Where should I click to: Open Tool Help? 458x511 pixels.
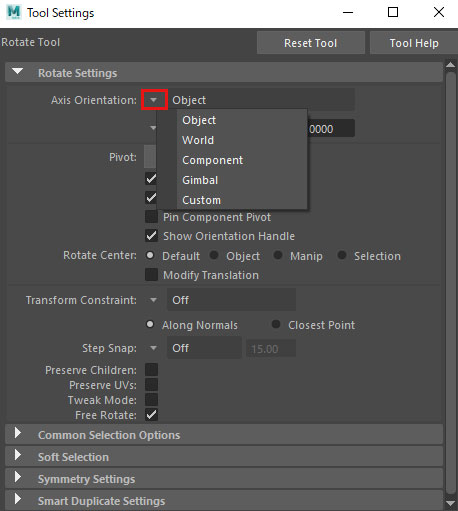point(414,43)
